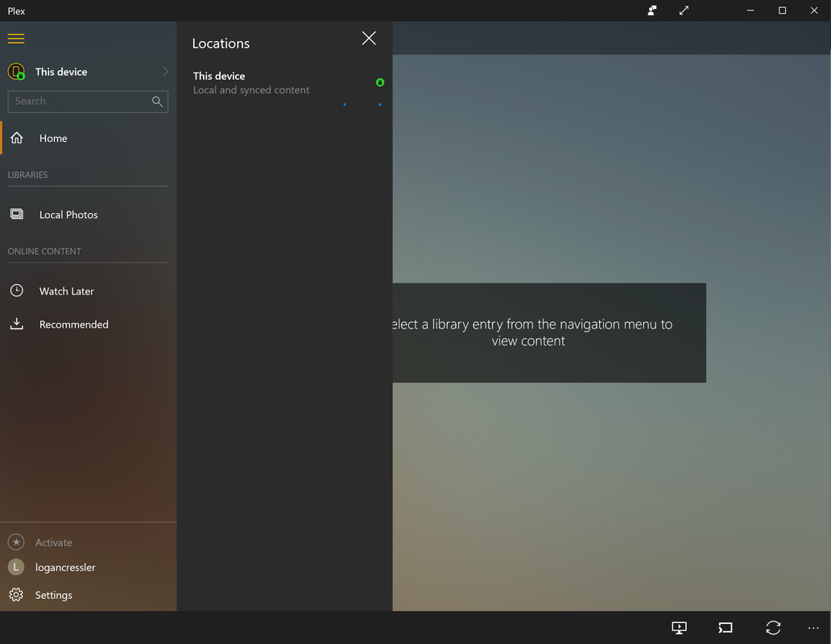Screen dimensions: 831x644
Task: Open Local Photos library
Action: (88, 214)
